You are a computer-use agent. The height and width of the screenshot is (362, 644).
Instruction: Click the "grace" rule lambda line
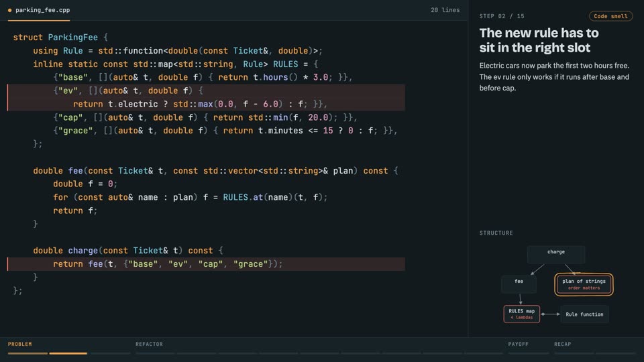point(225,131)
